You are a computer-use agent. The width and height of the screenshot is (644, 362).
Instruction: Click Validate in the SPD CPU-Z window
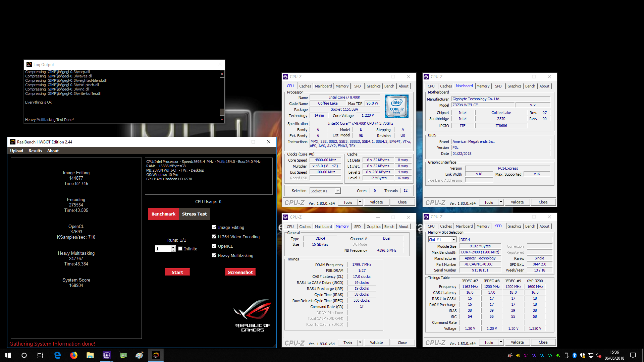click(517, 342)
